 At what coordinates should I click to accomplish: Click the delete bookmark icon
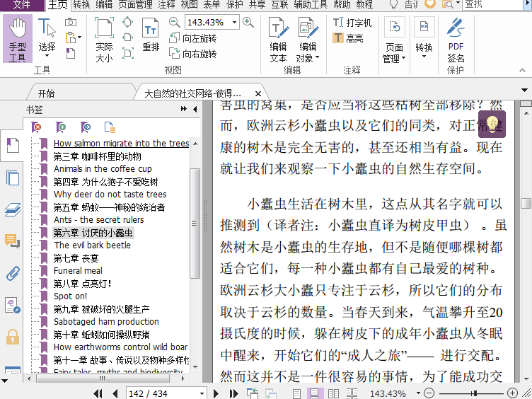pyautogui.click(x=36, y=127)
